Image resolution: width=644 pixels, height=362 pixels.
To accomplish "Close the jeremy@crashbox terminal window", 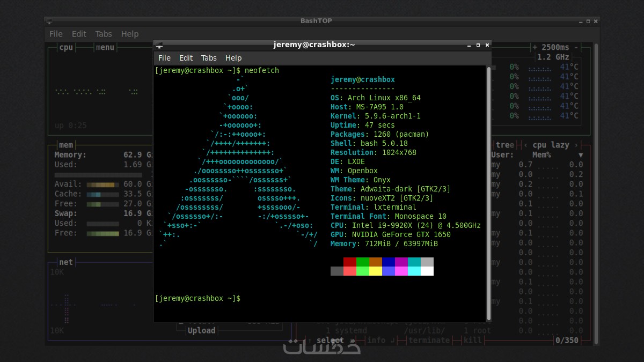I will [x=487, y=45].
